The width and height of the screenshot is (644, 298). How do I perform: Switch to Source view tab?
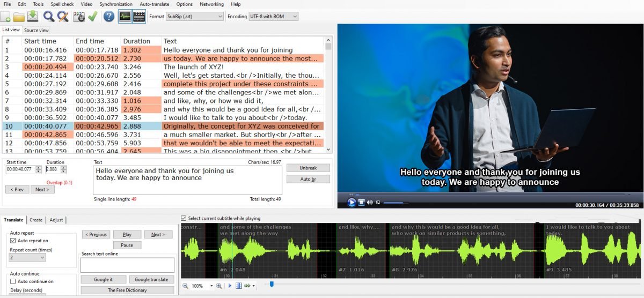point(36,30)
